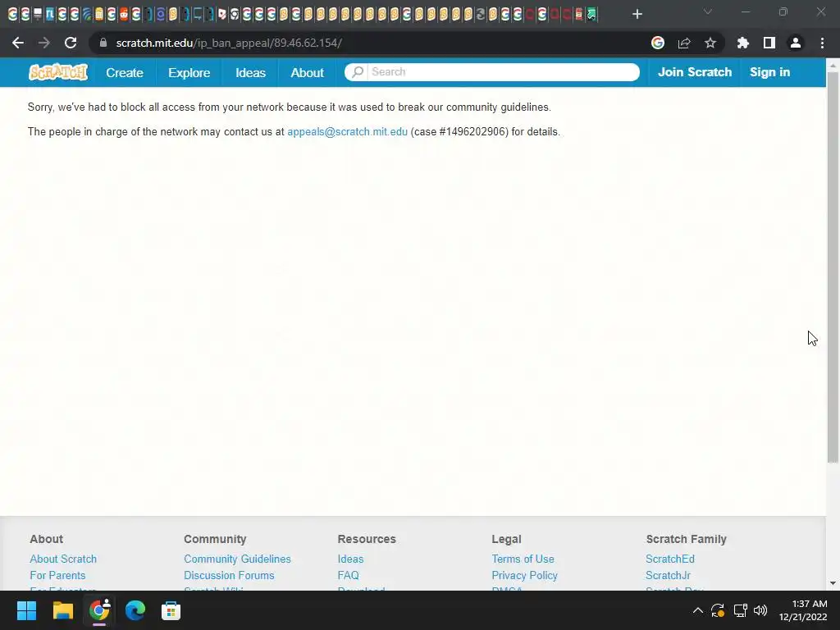Click the Scratch logo
The height and width of the screenshot is (630, 840).
click(58, 72)
